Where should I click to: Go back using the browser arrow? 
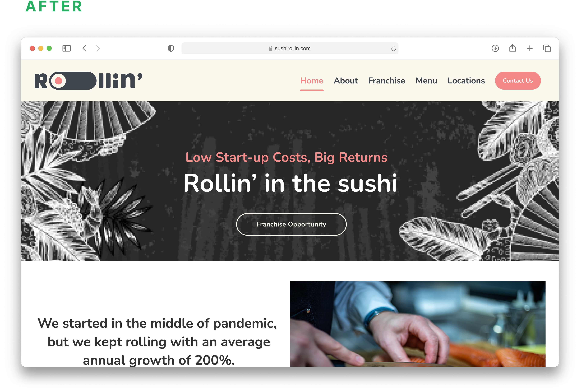(84, 48)
